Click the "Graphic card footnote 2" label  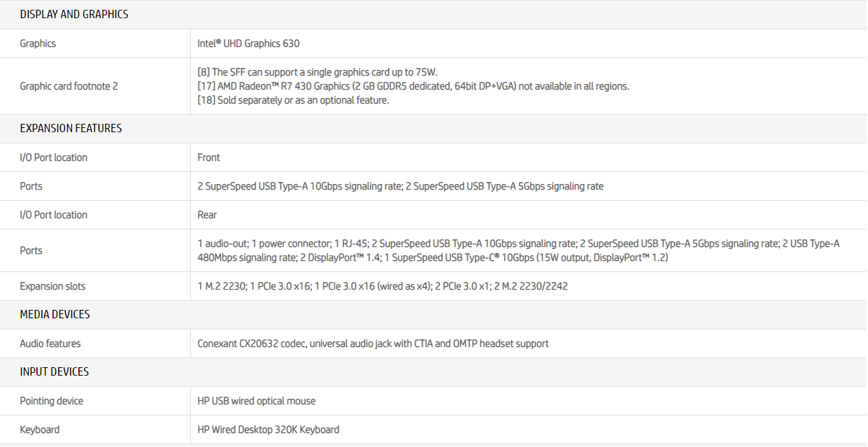(x=69, y=86)
